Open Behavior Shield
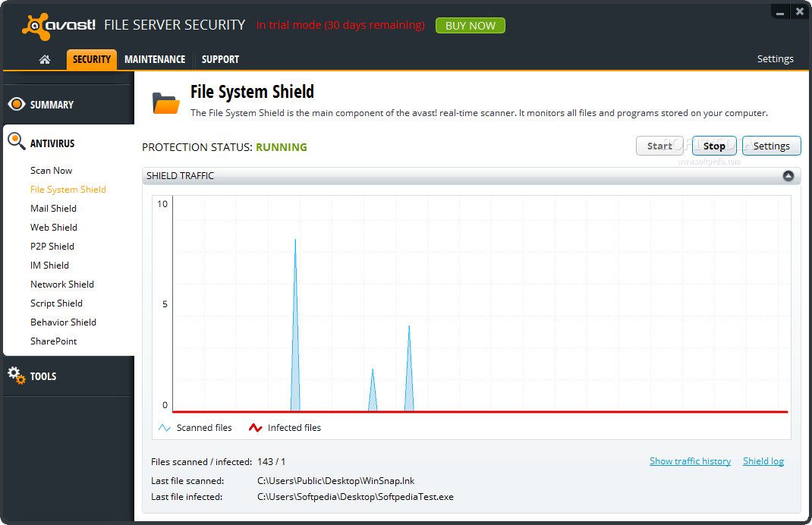 pos(63,322)
